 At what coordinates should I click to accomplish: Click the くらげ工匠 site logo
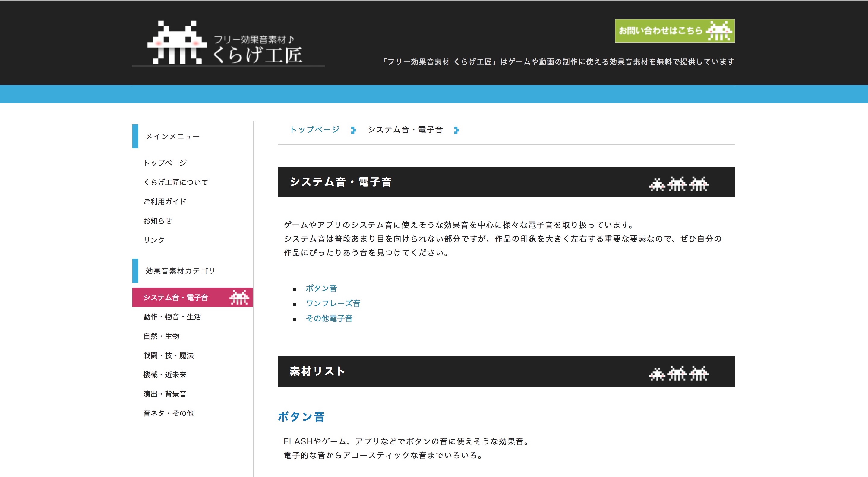229,43
